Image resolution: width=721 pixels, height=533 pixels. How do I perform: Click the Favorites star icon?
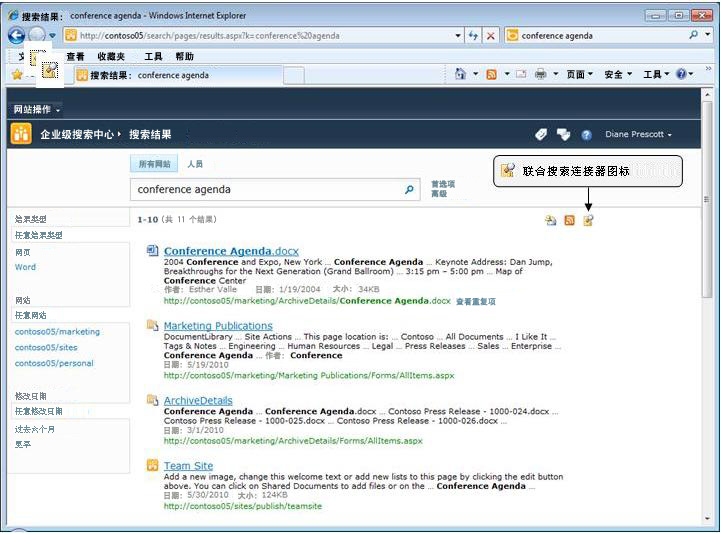click(17, 75)
